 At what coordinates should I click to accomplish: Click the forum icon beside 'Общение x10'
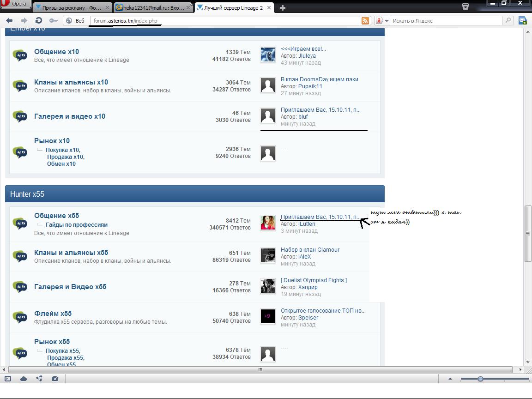[20, 55]
